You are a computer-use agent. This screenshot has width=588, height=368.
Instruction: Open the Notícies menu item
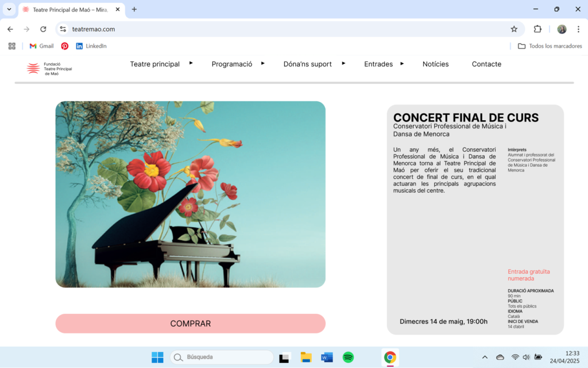pos(435,64)
